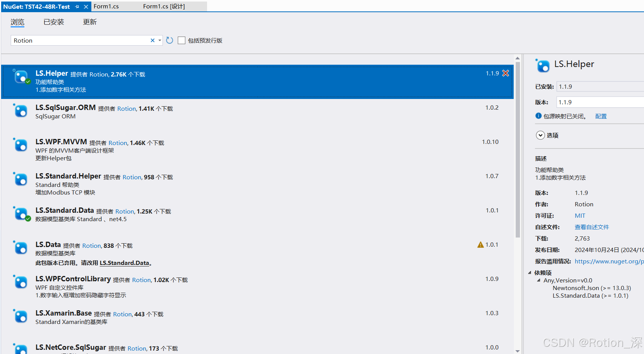Open the Form1.cs editor tab
The height and width of the screenshot is (354, 644).
coord(106,6)
